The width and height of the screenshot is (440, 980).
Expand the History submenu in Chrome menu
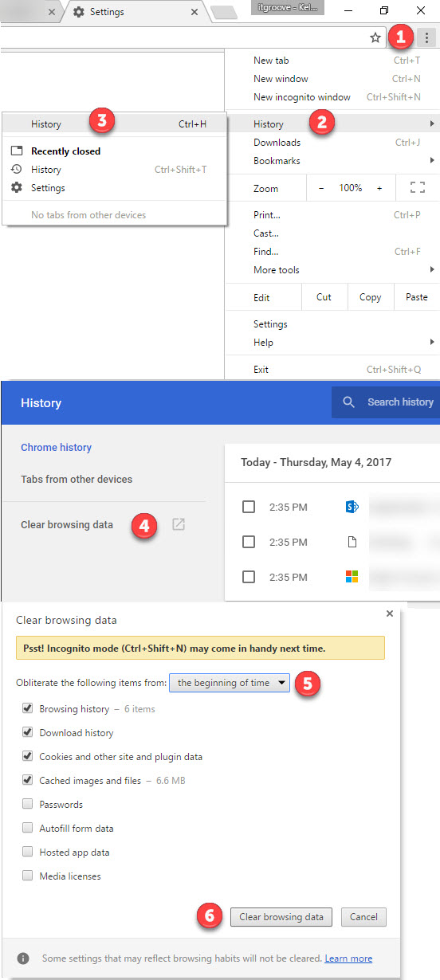[332, 124]
